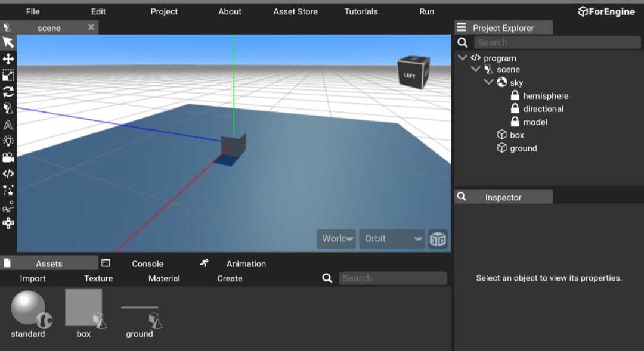Open the search icon in Project Explorer

pyautogui.click(x=462, y=42)
